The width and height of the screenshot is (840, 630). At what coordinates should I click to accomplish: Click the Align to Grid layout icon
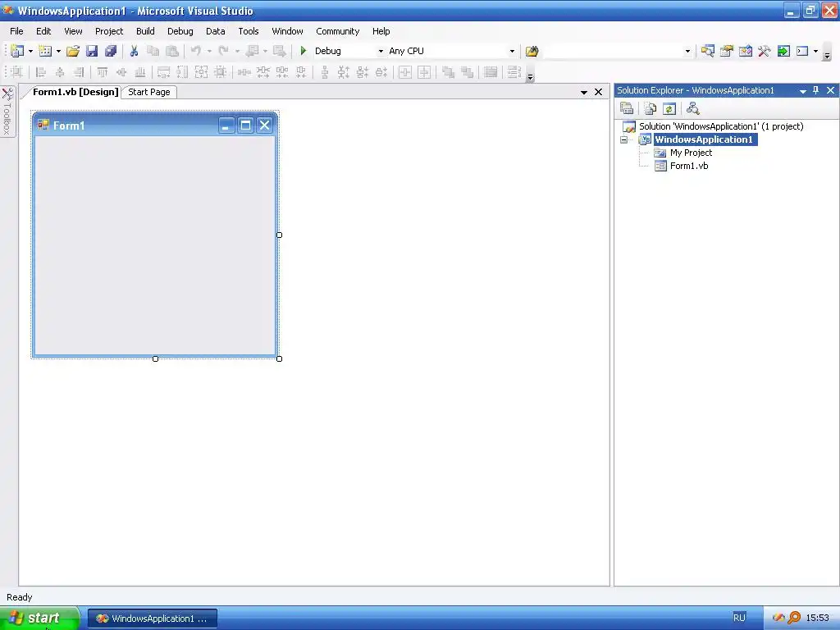coord(16,72)
